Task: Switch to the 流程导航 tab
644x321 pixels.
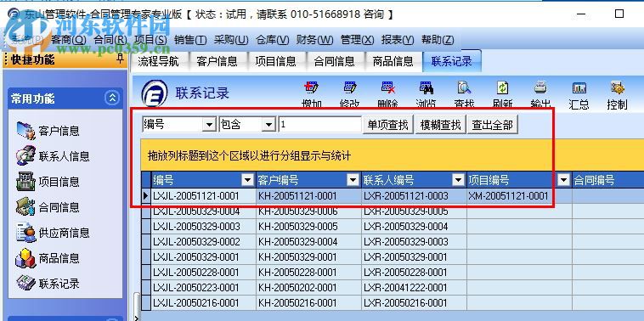Action: [x=159, y=62]
